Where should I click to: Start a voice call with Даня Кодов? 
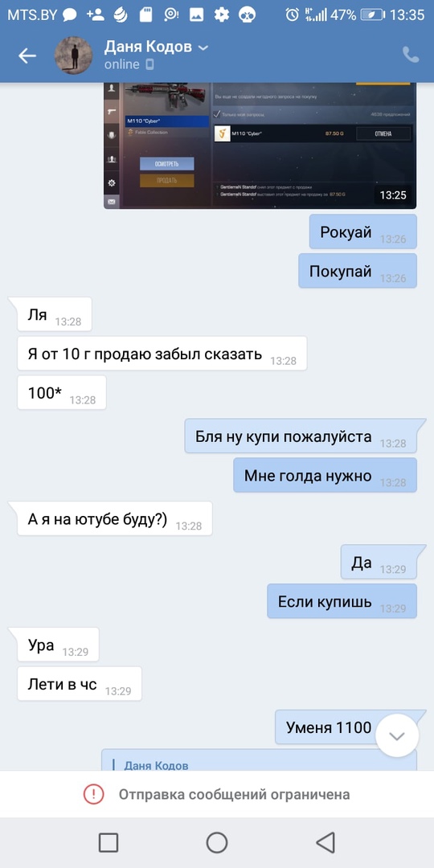(410, 55)
